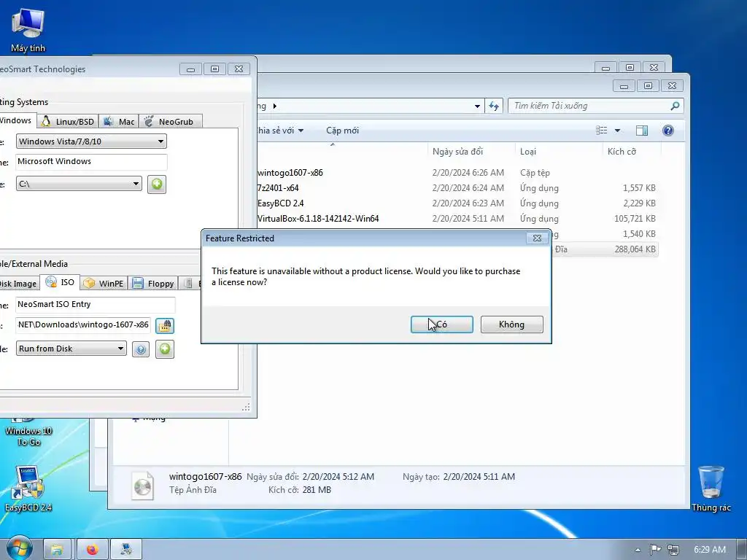Select the EasyBCD 2.4 desktop shortcut
747x560 pixels.
point(28,489)
